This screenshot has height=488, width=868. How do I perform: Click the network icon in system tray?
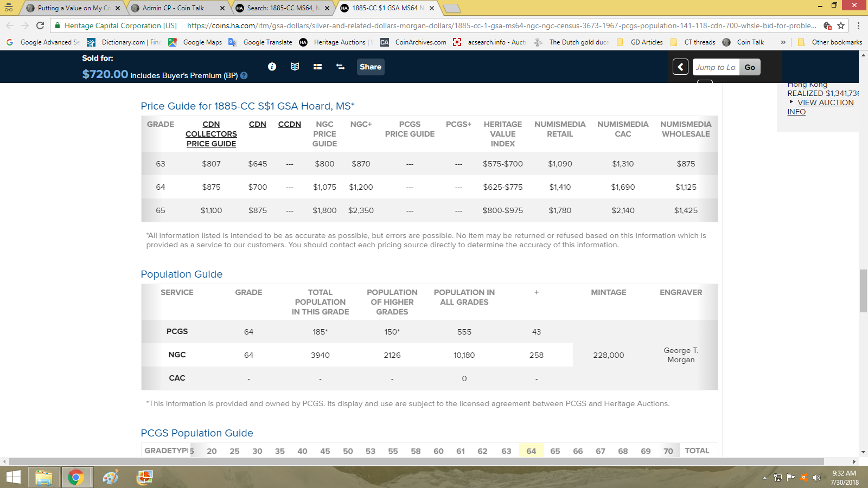coord(778,478)
